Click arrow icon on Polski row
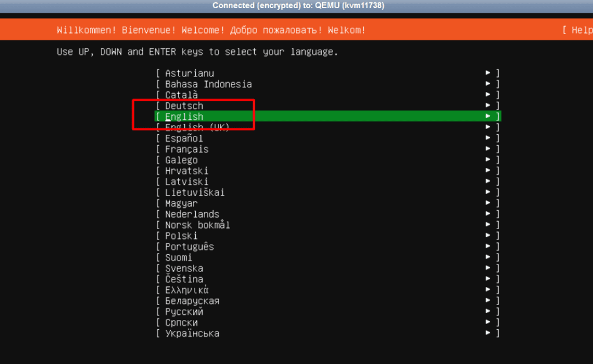593x364 pixels. (488, 236)
